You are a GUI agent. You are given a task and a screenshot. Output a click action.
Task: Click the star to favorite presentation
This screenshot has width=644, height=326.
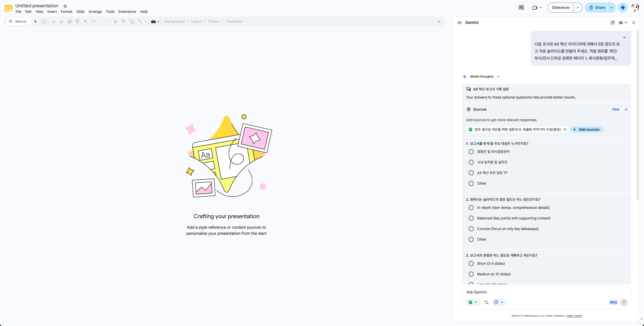pyautogui.click(x=65, y=6)
